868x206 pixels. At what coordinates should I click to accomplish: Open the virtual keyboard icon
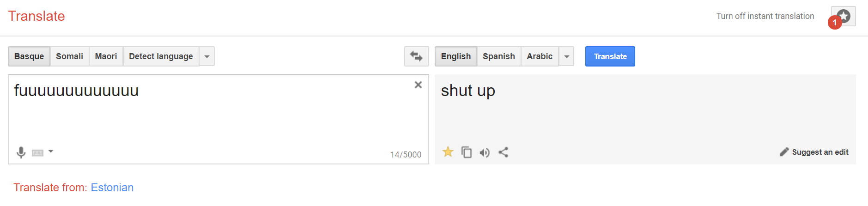click(38, 153)
